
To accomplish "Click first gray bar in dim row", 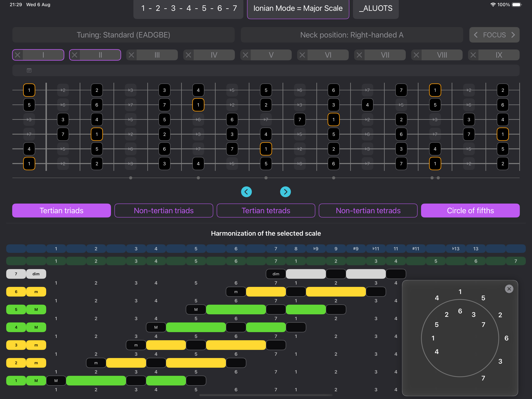I will 306,274.
